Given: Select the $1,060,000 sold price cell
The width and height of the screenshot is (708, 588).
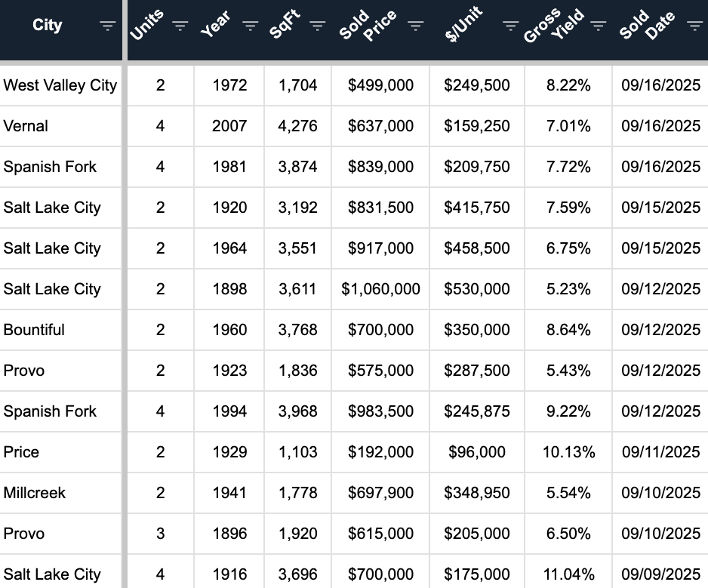Looking at the screenshot, I should (x=380, y=289).
